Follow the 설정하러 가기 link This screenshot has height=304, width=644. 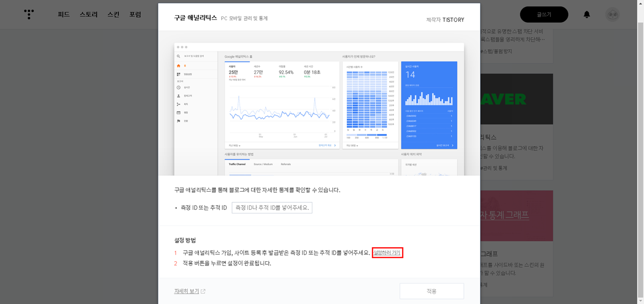click(x=387, y=253)
